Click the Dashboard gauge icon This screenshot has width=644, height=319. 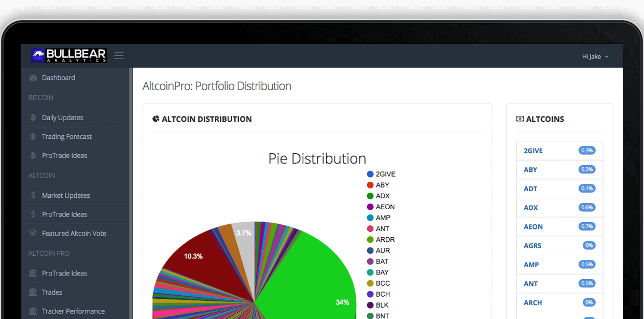(x=33, y=78)
